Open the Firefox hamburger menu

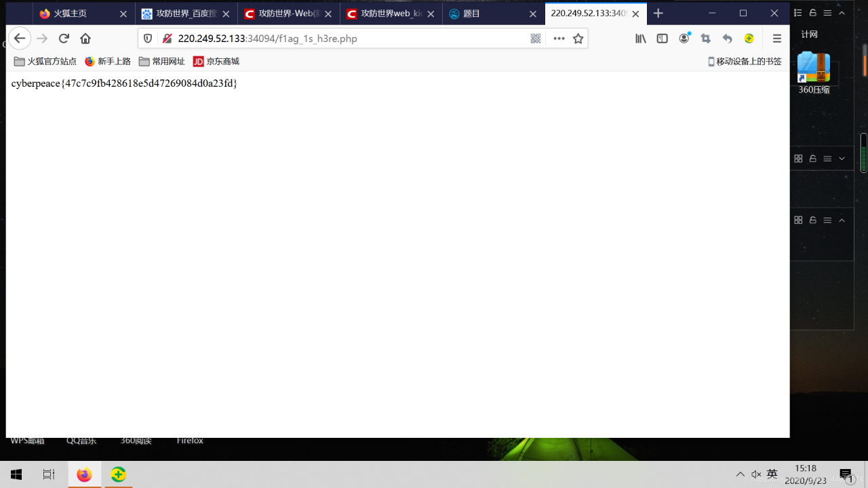[777, 39]
